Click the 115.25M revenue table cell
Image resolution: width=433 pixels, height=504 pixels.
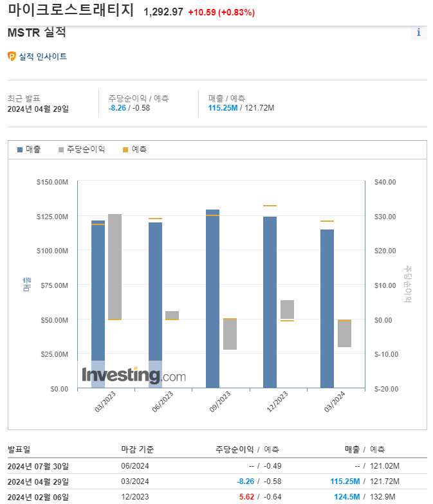click(345, 482)
